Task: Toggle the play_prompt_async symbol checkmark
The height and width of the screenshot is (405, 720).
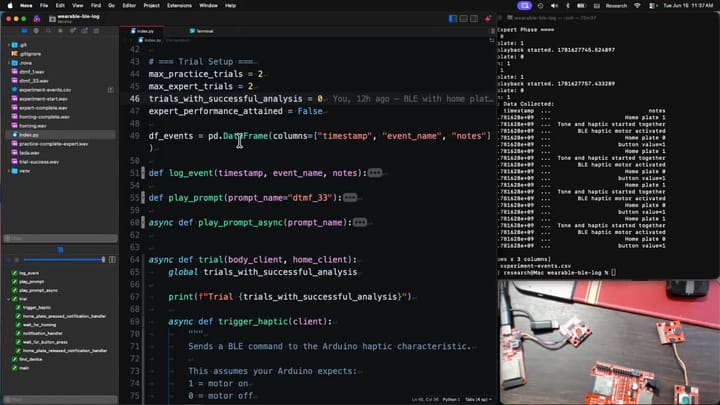Action: pos(14,290)
